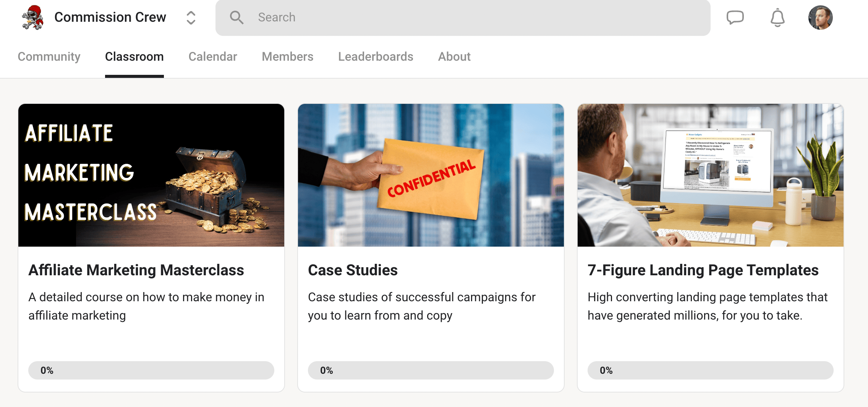Select the Classroom tab
The image size is (868, 407).
(x=134, y=57)
